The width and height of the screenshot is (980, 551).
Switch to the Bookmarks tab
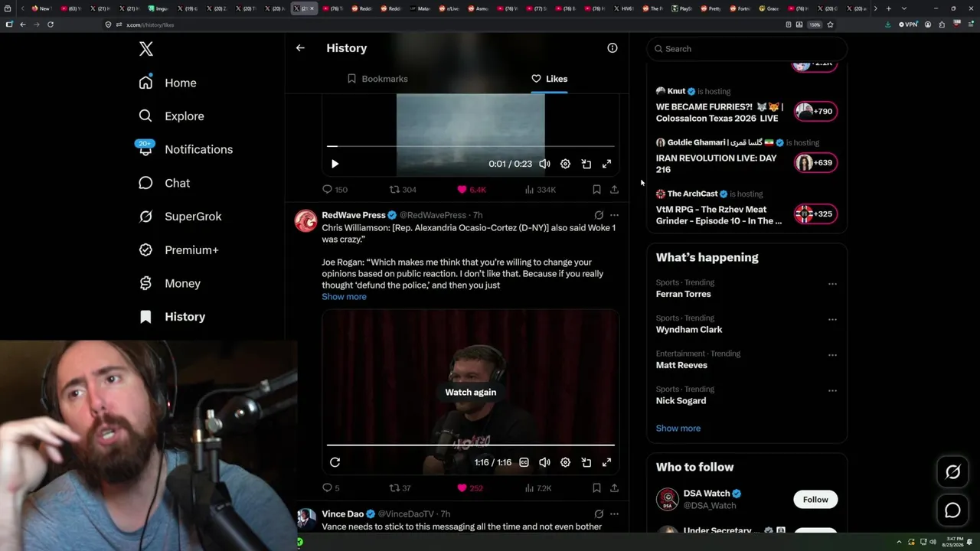click(377, 79)
